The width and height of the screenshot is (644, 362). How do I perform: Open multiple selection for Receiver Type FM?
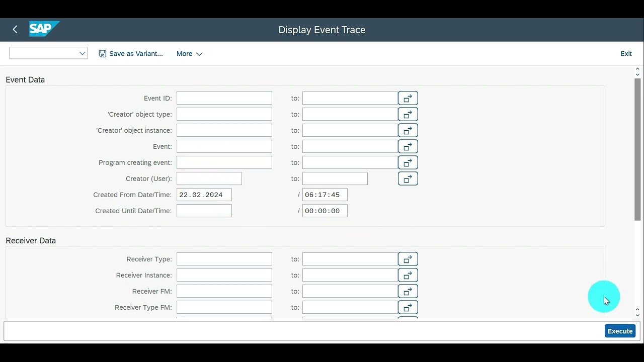(408, 307)
